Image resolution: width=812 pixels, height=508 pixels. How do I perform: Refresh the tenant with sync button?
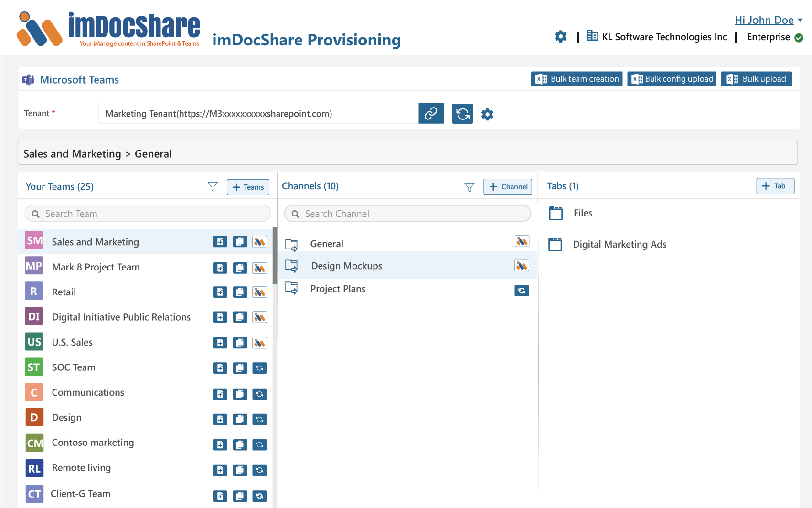click(462, 114)
